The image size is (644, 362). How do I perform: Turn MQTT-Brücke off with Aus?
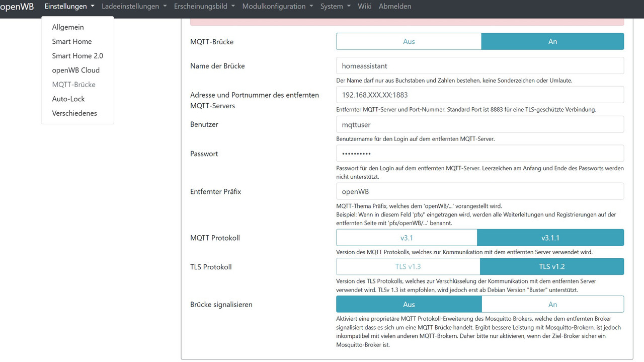[x=409, y=41]
